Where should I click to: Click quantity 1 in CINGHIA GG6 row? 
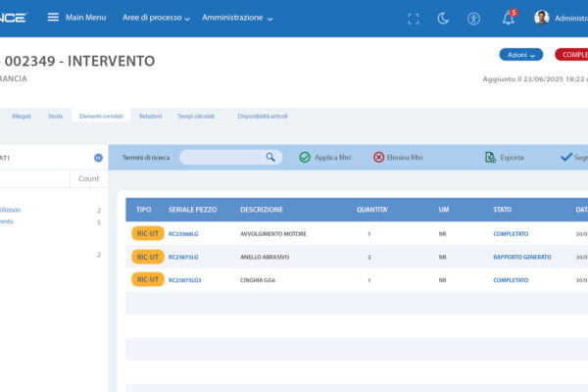coord(369,280)
